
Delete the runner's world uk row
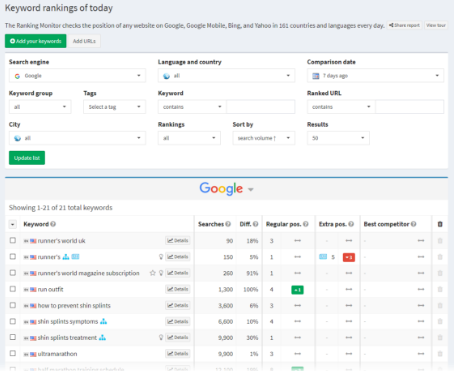(x=440, y=241)
